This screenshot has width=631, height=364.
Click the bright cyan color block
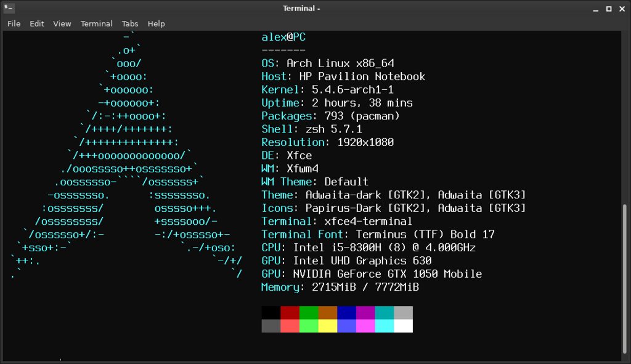point(385,326)
